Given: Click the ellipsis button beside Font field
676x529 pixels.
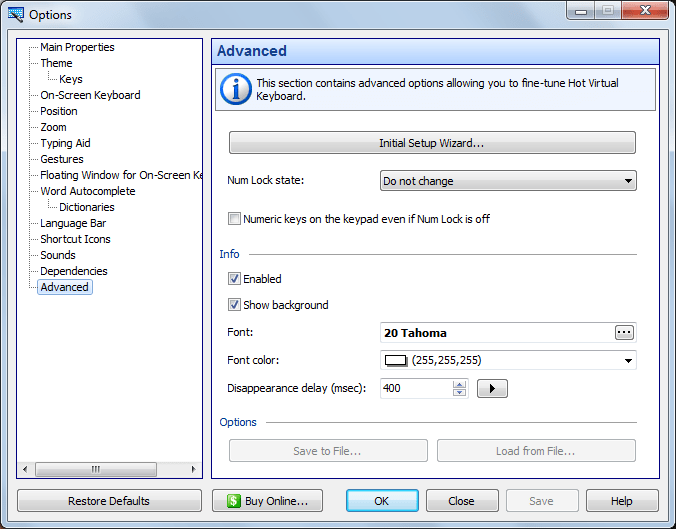Looking at the screenshot, I should tap(624, 333).
